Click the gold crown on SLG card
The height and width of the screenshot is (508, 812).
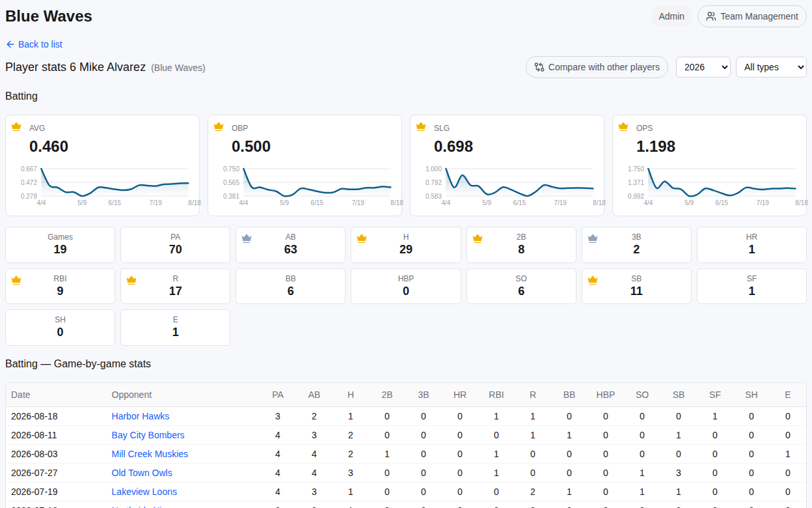point(421,126)
